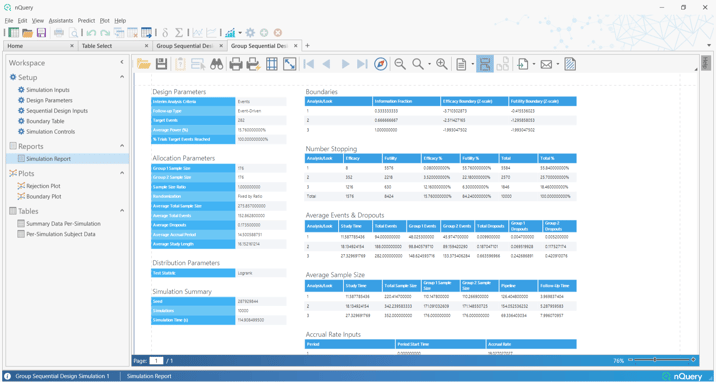Toggle the full screen view icon

(290, 64)
